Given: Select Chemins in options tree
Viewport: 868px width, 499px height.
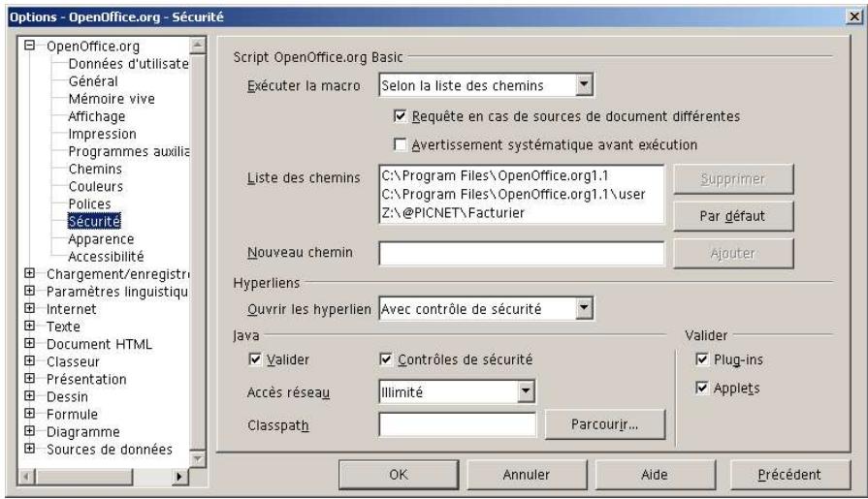Looking at the screenshot, I should [95, 170].
